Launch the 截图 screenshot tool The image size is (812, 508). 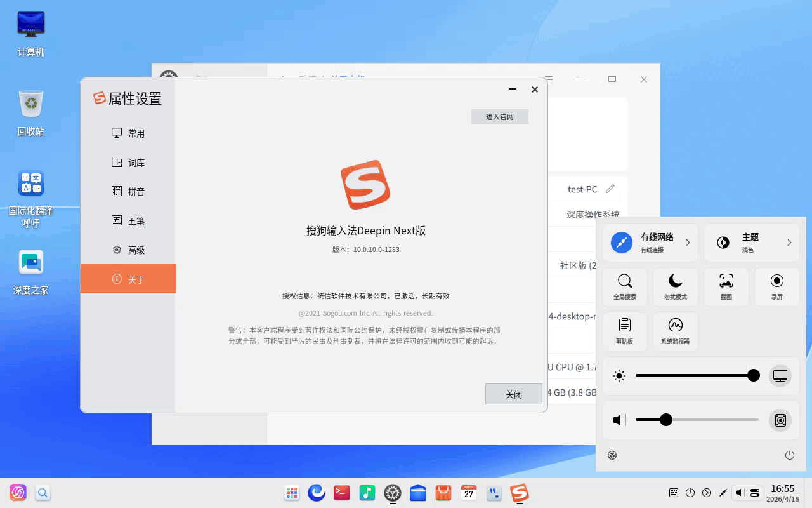click(726, 286)
